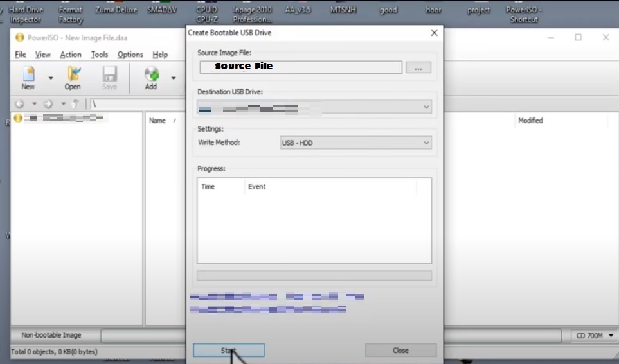Screen dimensions: 619x364
Task: Open the dropdown arrow beside New
Action: 51,78
